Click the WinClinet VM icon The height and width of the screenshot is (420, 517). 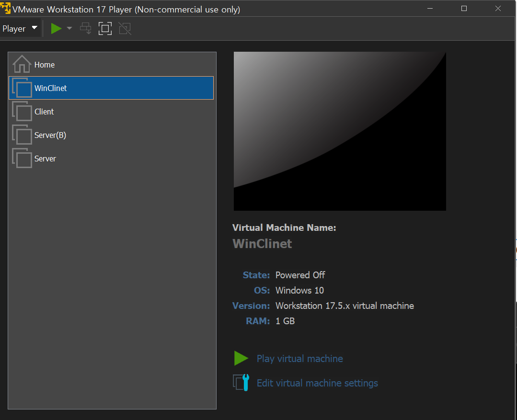click(22, 88)
